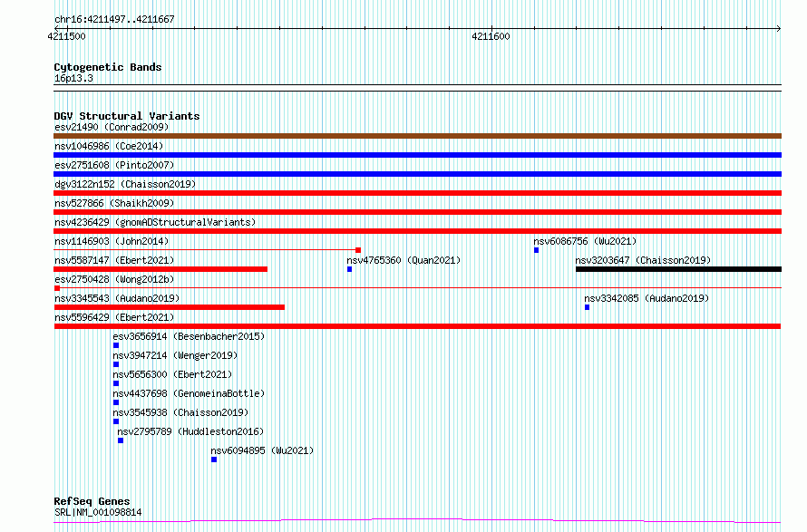Click the nsv6086756 (Wu2021) label
The height and width of the screenshot is (532, 807).
[585, 241]
